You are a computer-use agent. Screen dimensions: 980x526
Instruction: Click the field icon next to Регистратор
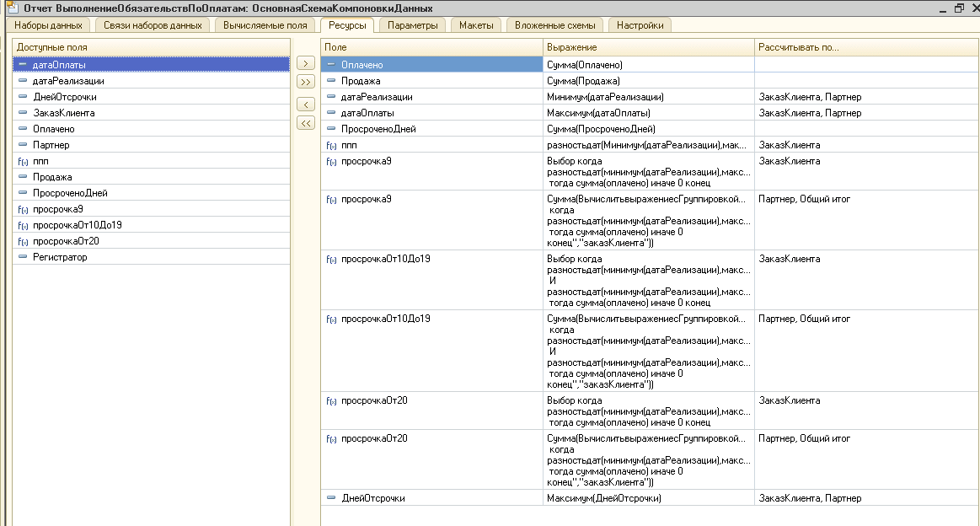click(23, 257)
